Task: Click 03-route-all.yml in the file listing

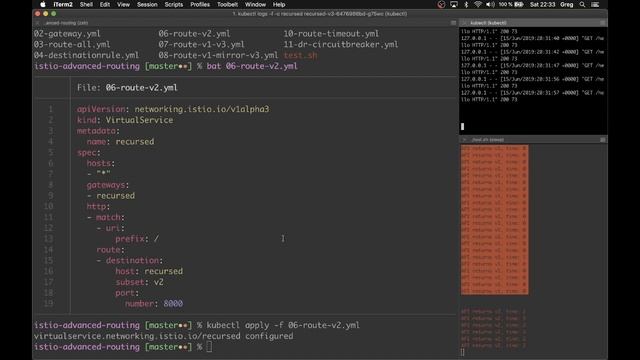Action: (72, 44)
